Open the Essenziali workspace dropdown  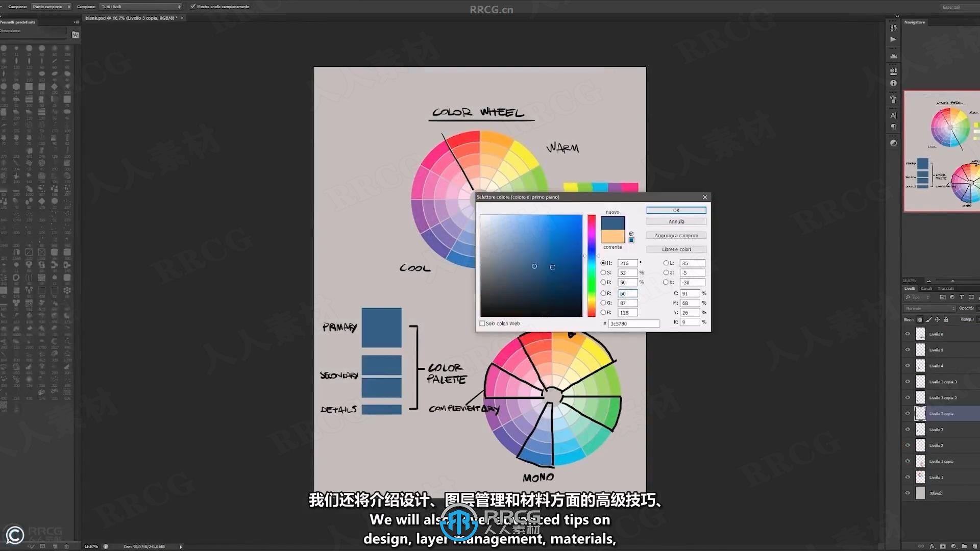click(960, 7)
